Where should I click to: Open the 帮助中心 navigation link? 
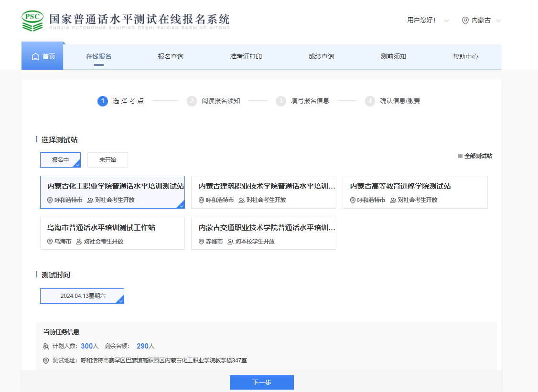(x=465, y=57)
